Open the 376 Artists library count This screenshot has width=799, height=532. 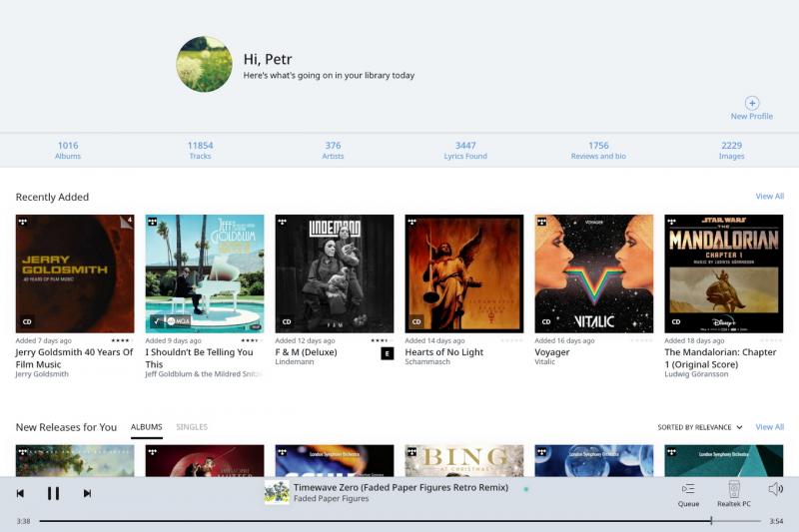[x=334, y=150]
